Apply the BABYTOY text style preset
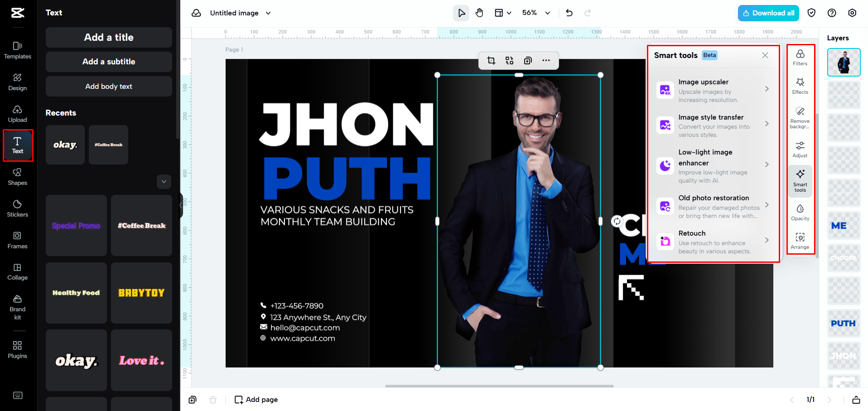 point(141,293)
